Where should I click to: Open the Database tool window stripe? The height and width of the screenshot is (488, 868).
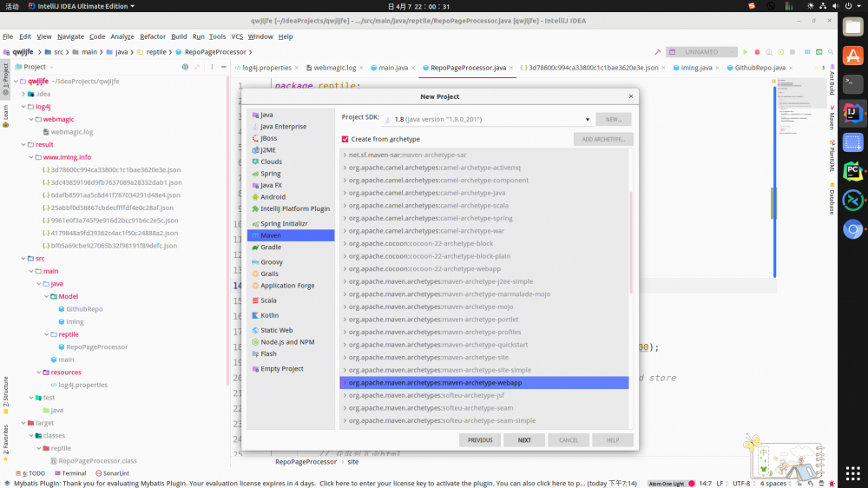click(832, 199)
